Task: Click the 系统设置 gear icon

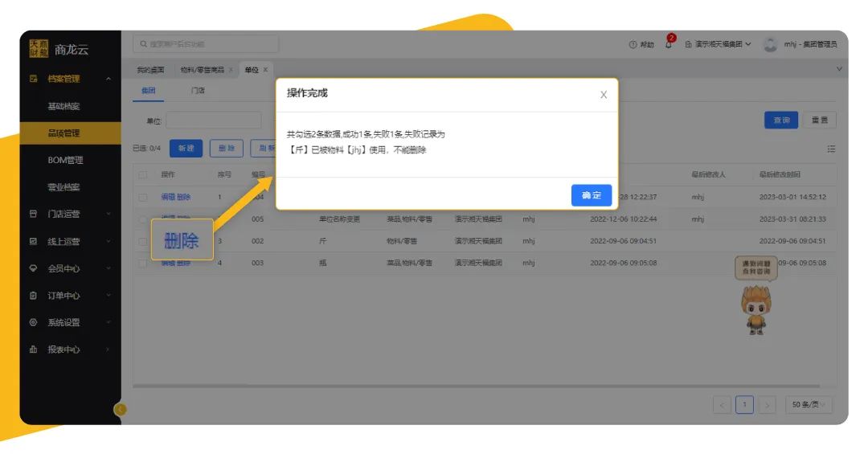Action: [x=33, y=322]
